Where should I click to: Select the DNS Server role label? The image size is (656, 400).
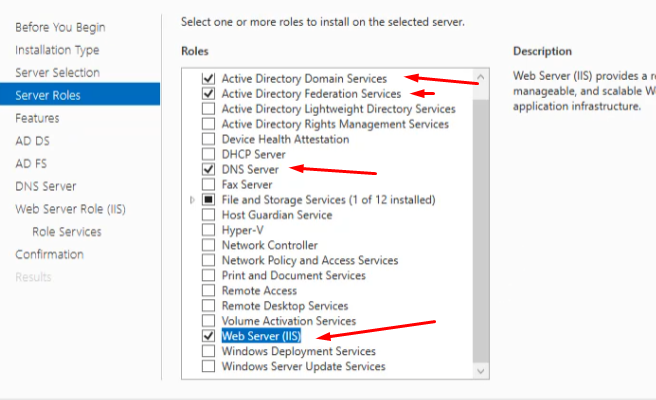pyautogui.click(x=250, y=169)
